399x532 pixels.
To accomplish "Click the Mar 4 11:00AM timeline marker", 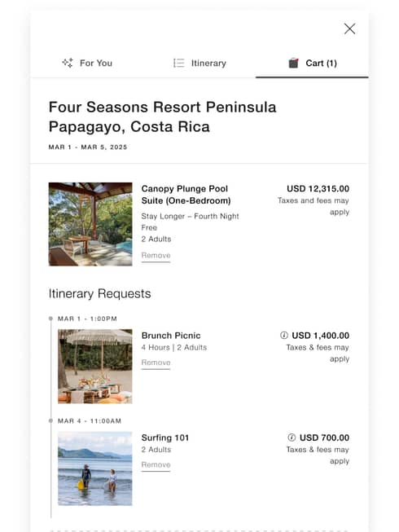I will pos(50,420).
